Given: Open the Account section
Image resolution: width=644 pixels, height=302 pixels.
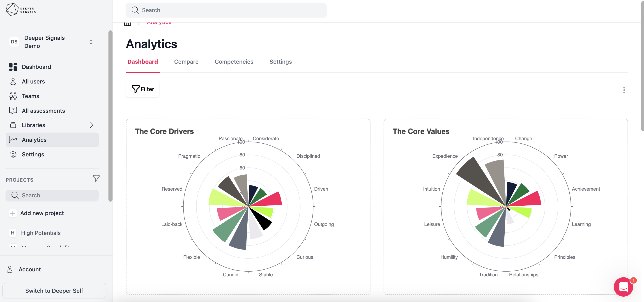Looking at the screenshot, I should (30, 269).
